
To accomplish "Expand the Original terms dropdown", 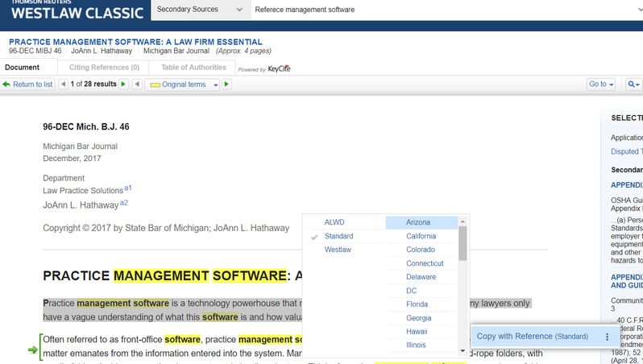I will coord(184,85).
